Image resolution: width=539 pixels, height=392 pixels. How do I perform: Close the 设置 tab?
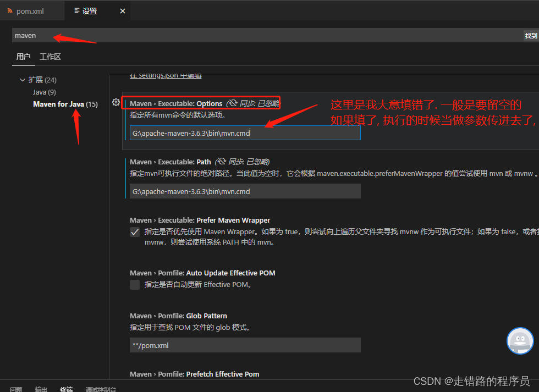[x=122, y=12]
